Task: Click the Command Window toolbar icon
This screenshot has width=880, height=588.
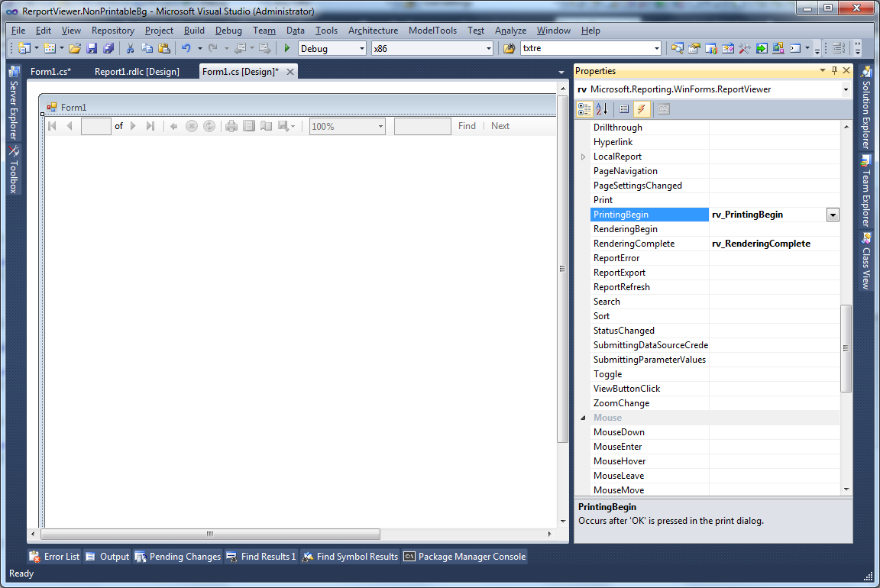Action: pyautogui.click(x=795, y=48)
